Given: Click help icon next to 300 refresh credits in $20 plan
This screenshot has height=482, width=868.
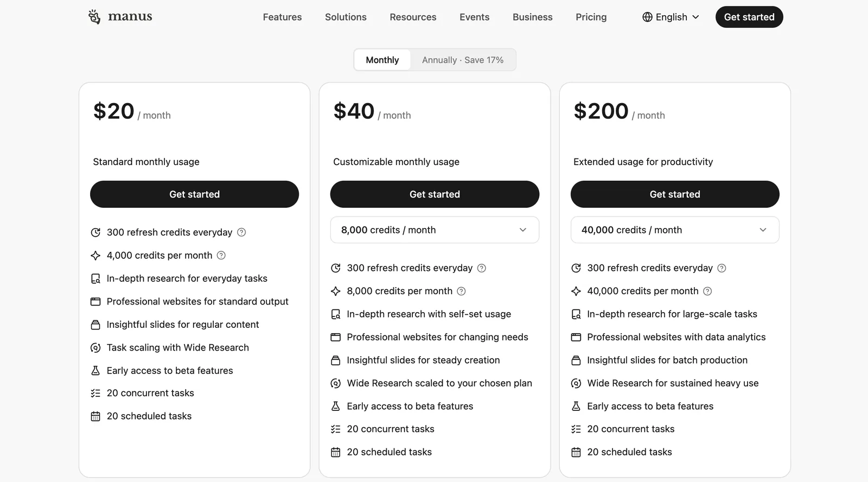Looking at the screenshot, I should click(241, 232).
